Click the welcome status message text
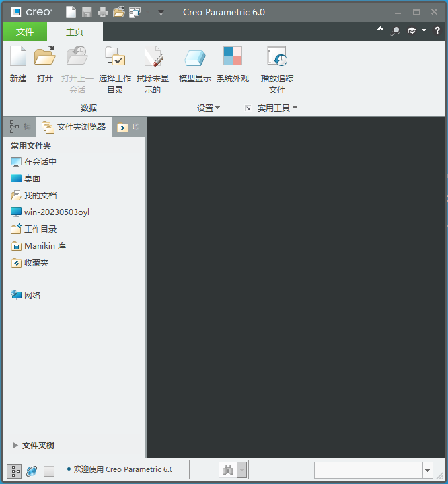This screenshot has width=448, height=484. pos(122,469)
